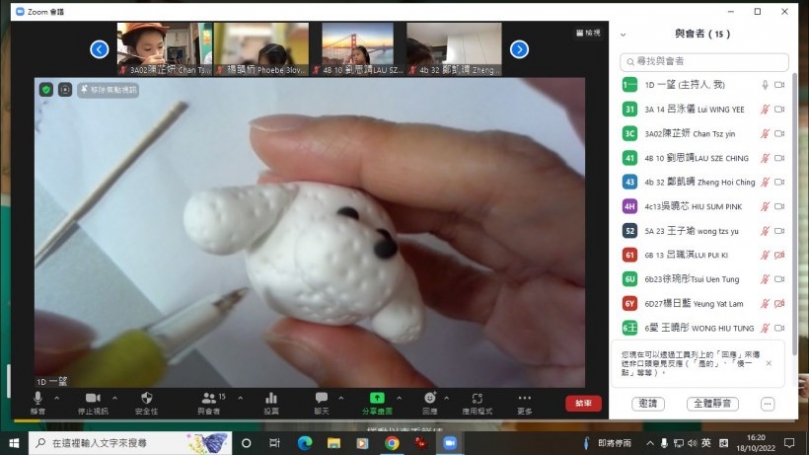The width and height of the screenshot is (809, 455).
Task: Toggle Chan Tsz yin camera icon
Action: (779, 133)
